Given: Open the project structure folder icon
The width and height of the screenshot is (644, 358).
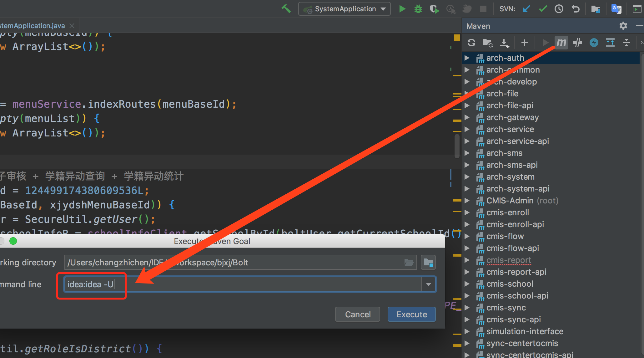Looking at the screenshot, I should click(596, 9).
